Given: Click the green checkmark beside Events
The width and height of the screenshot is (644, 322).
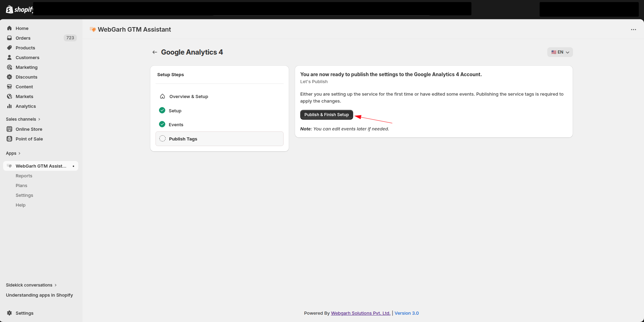Looking at the screenshot, I should [162, 124].
